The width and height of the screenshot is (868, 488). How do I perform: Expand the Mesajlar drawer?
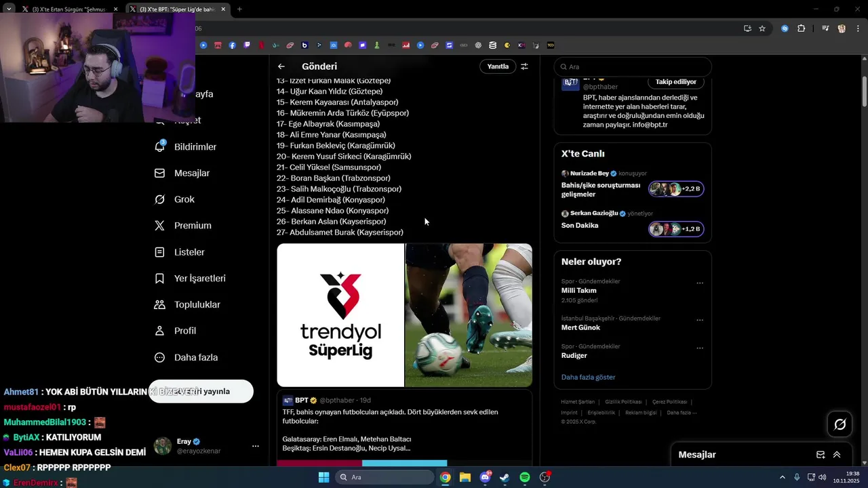pyautogui.click(x=837, y=455)
